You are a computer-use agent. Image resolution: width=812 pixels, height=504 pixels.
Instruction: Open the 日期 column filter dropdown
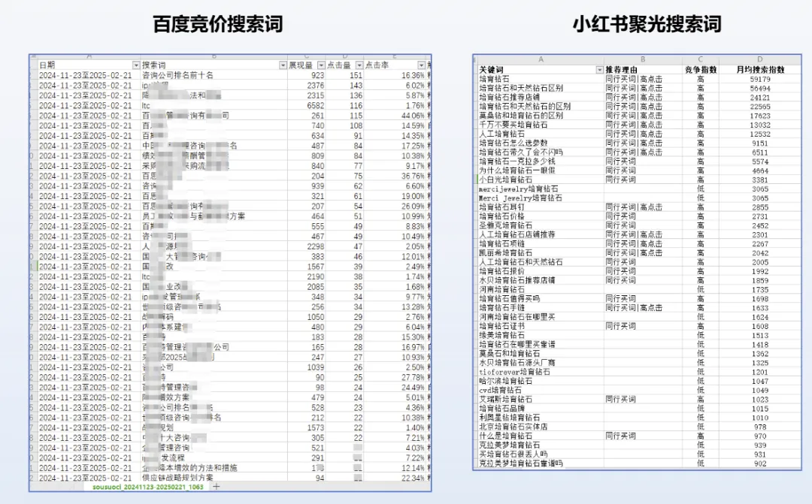pos(136,65)
